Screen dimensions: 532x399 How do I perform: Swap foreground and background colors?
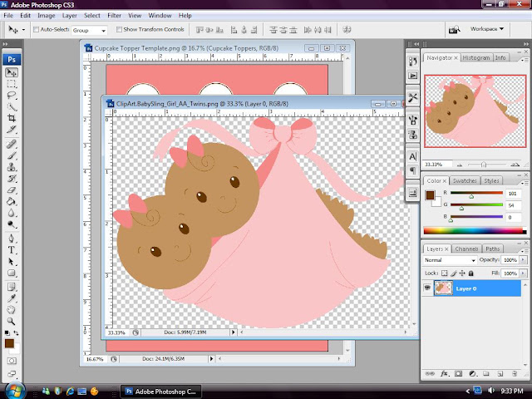[16, 333]
